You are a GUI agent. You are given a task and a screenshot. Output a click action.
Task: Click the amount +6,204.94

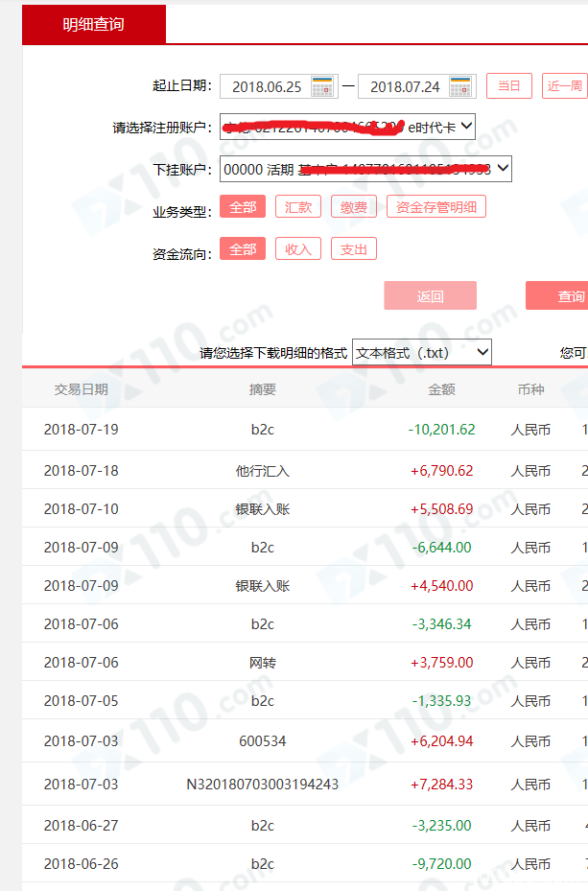click(441, 741)
